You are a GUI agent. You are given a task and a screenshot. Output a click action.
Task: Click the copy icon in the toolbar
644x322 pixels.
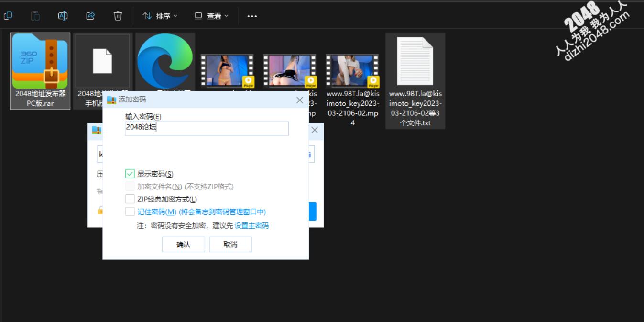point(8,16)
